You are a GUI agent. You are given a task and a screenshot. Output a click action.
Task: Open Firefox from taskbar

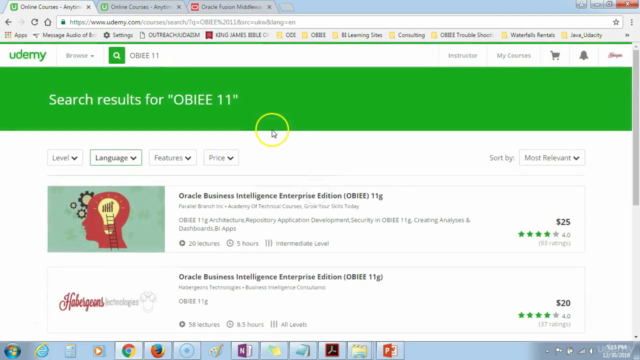pyautogui.click(x=158, y=351)
